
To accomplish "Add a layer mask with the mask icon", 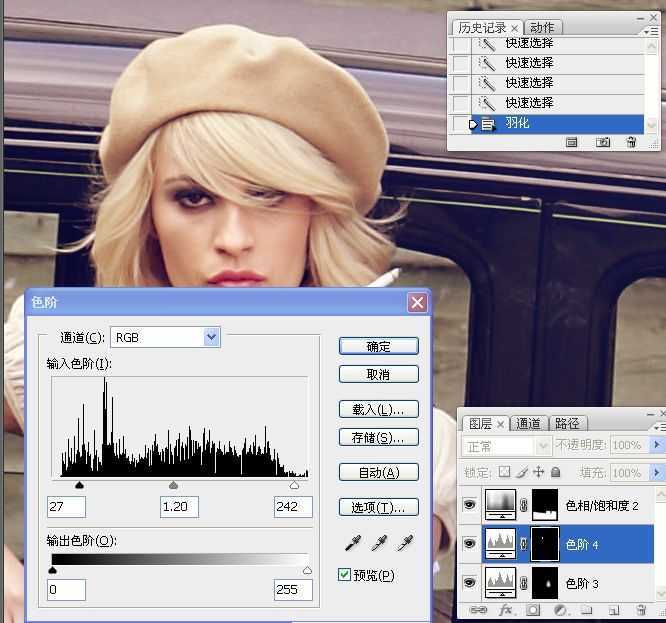I will pos(533,610).
